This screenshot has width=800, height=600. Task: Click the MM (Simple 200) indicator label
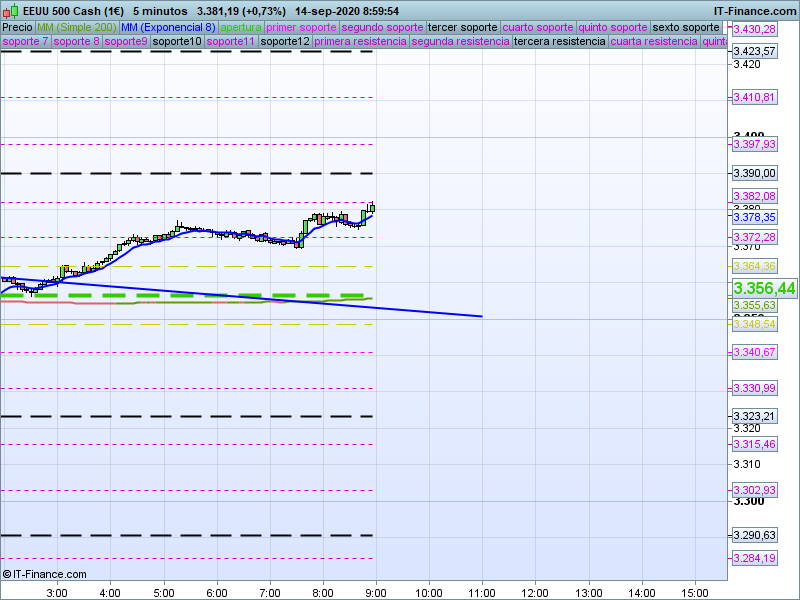click(75, 27)
